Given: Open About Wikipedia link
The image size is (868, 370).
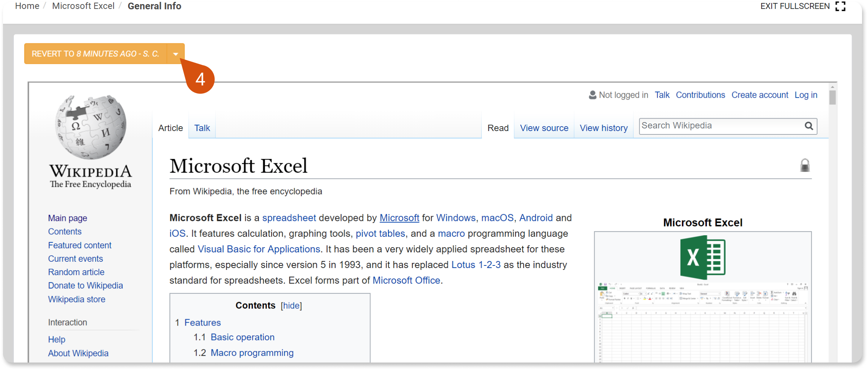Looking at the screenshot, I should [x=78, y=354].
